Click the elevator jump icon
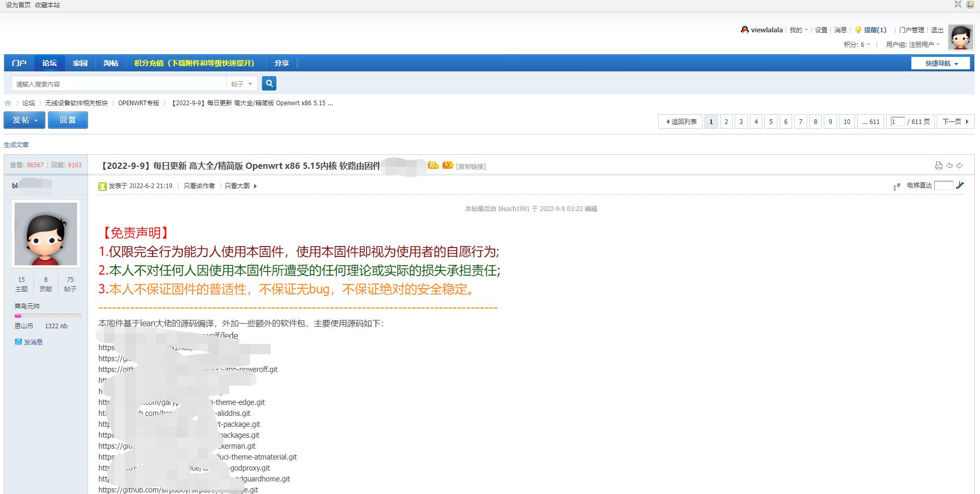Viewport: 980px width, 494px height. [x=960, y=186]
